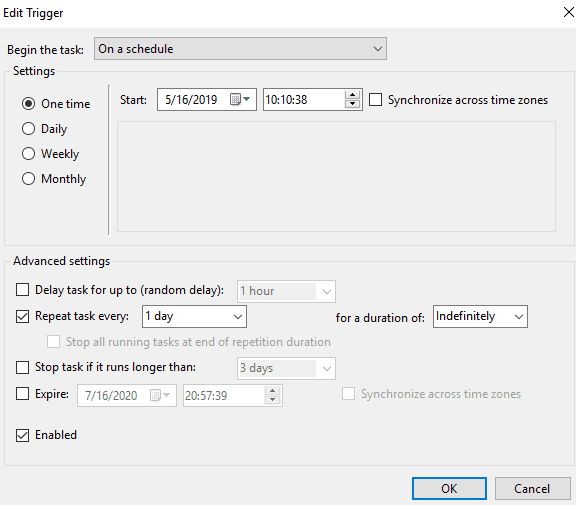The image size is (576, 505).
Task: Increase the Start time with up spinner
Action: (x=352, y=95)
